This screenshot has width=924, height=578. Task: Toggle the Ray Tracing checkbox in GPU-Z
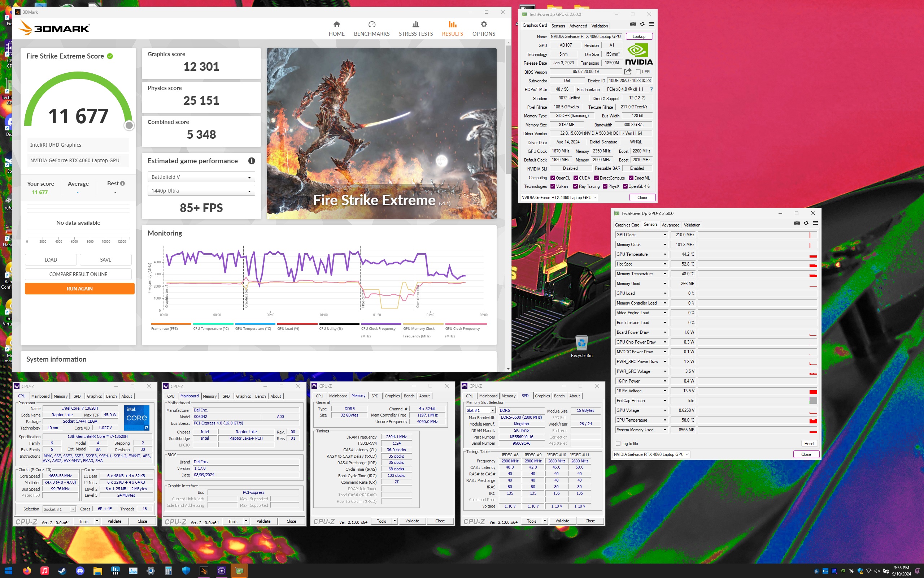[x=575, y=186]
